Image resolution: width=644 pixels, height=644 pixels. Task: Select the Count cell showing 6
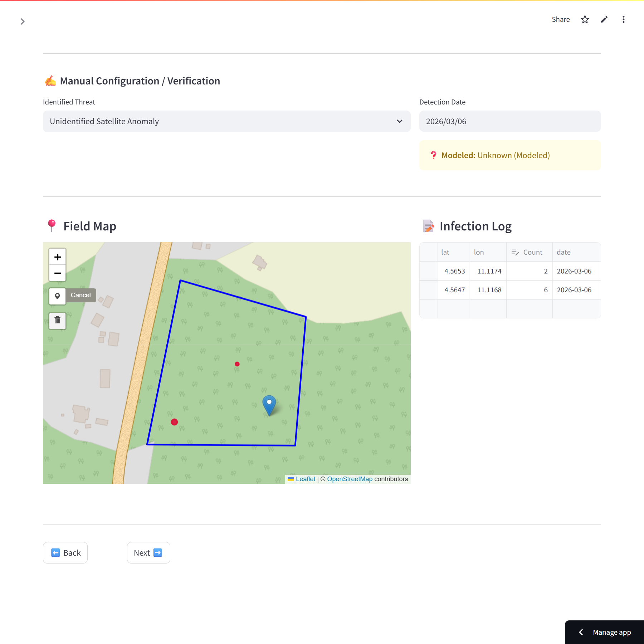click(529, 290)
